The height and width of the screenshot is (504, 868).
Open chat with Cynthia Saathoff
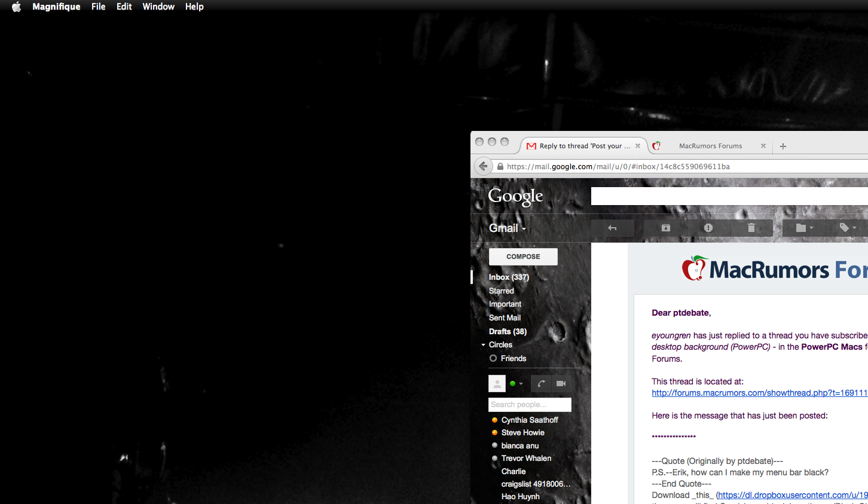point(530,420)
